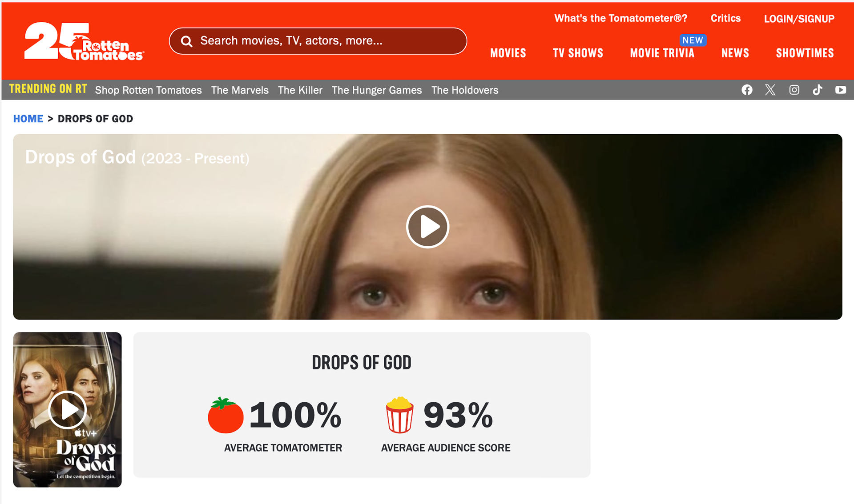The height and width of the screenshot is (504, 854).
Task: Open the Critics link
Action: coord(725,18)
